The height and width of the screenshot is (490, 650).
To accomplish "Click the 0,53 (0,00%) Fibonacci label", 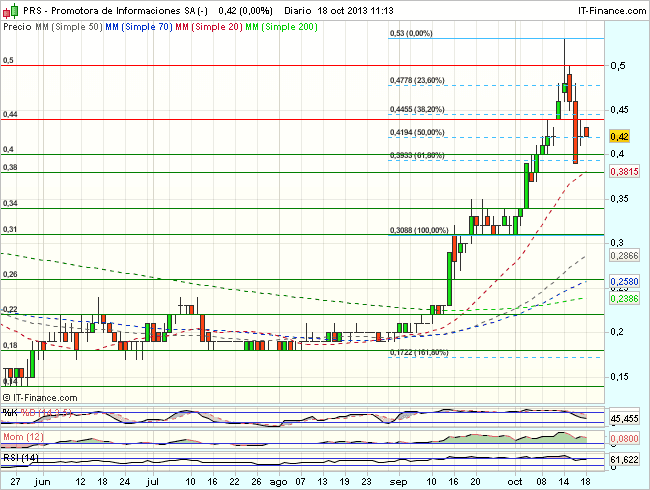I will tap(411, 33).
